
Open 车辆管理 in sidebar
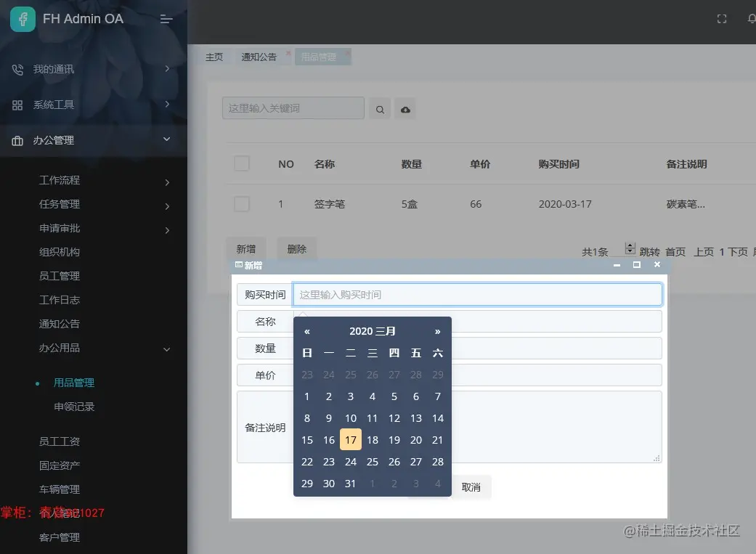(x=60, y=489)
